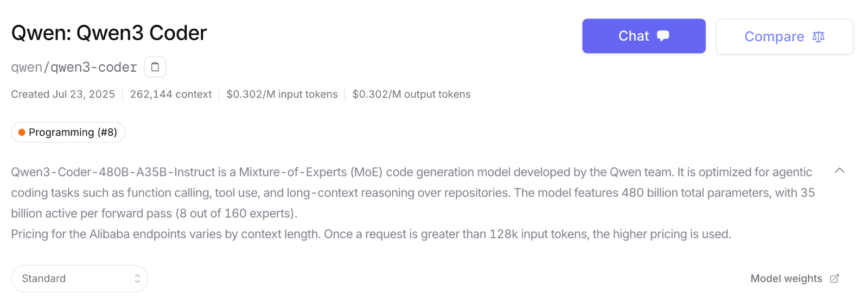Open the Compare models button

tap(784, 36)
